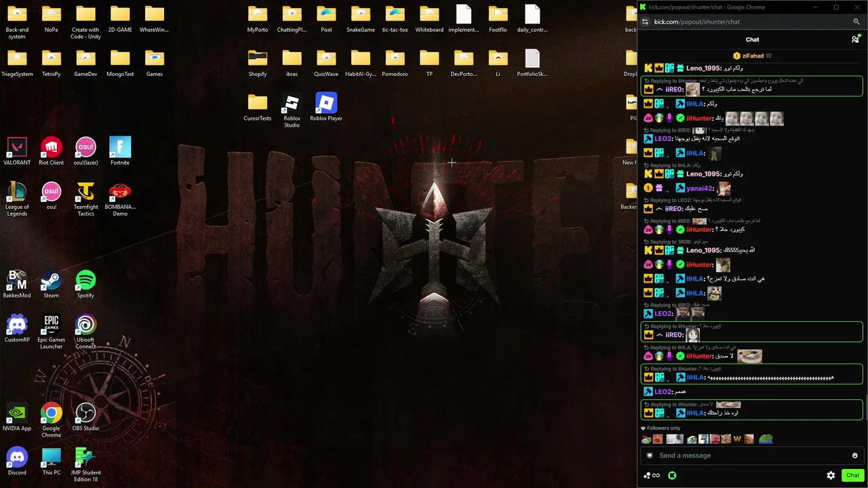This screenshot has width=868, height=488.
Task: Click the Send a message input field
Action: tap(752, 455)
